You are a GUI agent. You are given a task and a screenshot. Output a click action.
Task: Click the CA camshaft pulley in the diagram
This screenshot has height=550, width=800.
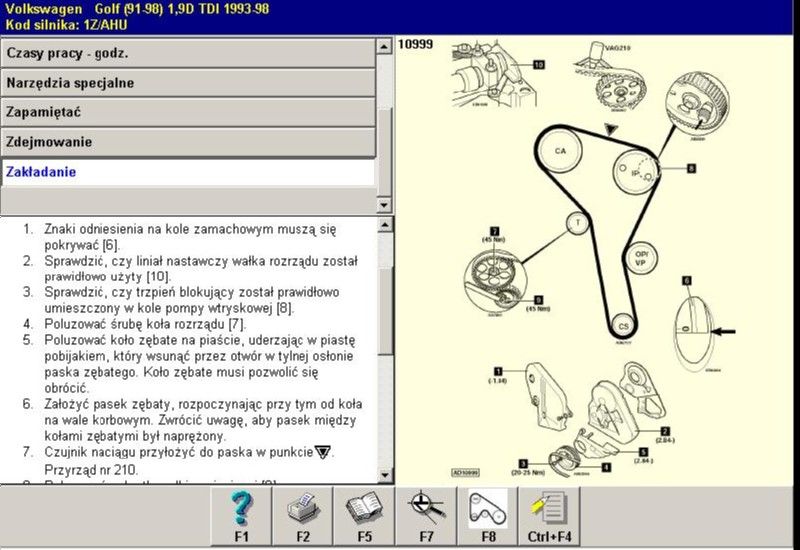point(560,151)
